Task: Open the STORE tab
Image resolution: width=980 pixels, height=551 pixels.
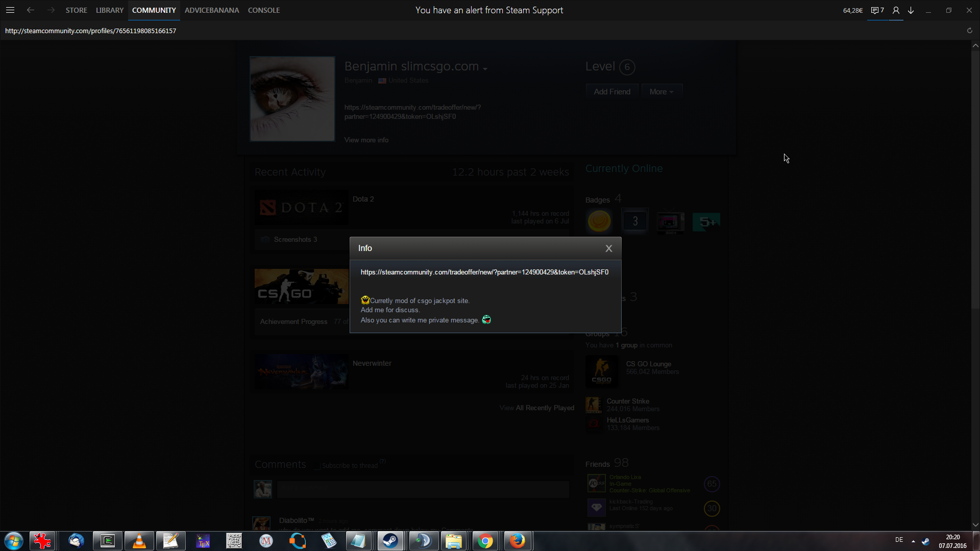Action: click(x=76, y=10)
